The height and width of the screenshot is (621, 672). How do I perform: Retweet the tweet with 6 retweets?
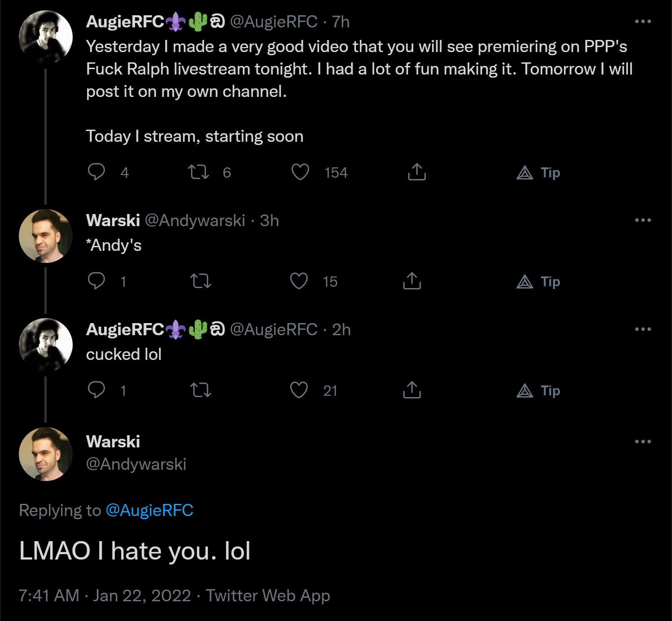click(198, 172)
